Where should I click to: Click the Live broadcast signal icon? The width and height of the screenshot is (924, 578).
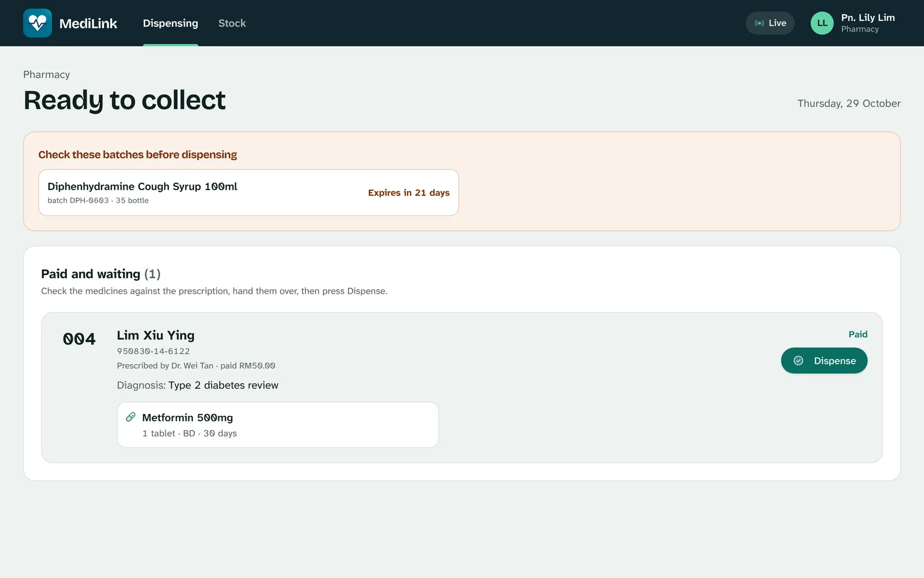click(x=759, y=23)
